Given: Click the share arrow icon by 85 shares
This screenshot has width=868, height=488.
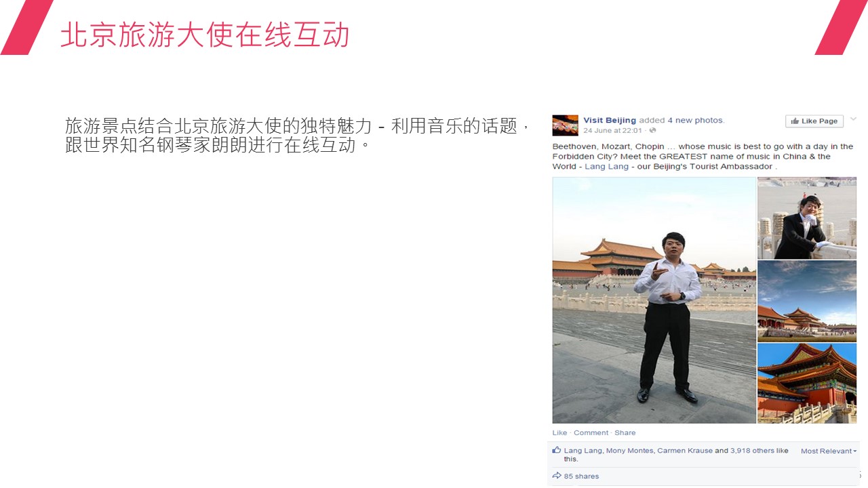Looking at the screenshot, I should (x=557, y=476).
